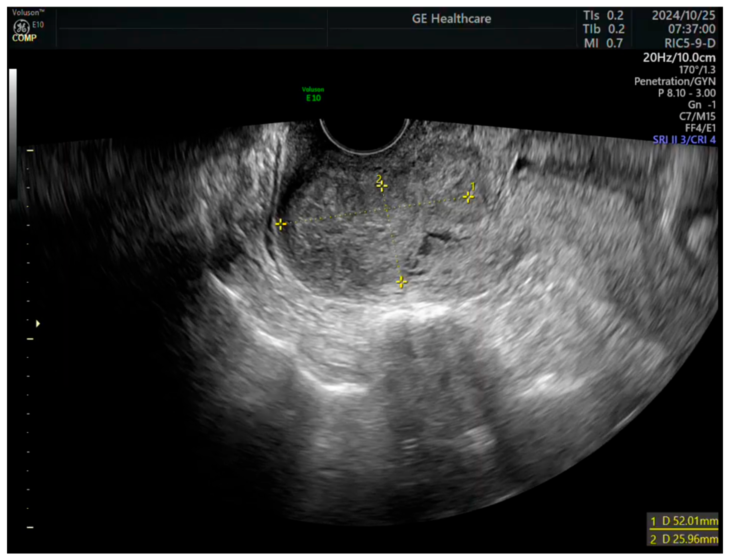731x560 pixels.
Task: Click the 20Hz/10.0cm depth setting
Action: pos(679,58)
